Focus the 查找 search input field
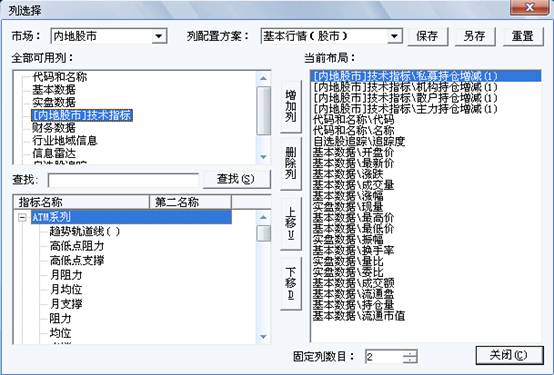 [x=123, y=180]
